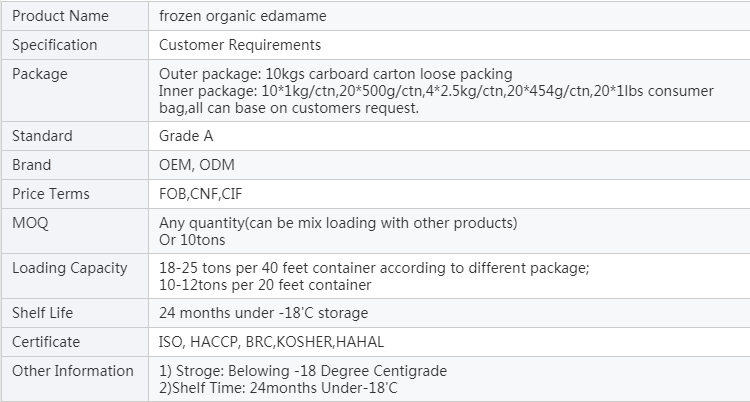Click the 10-12tons per 20 feet text
The width and height of the screenshot is (750, 402).
[265, 285]
